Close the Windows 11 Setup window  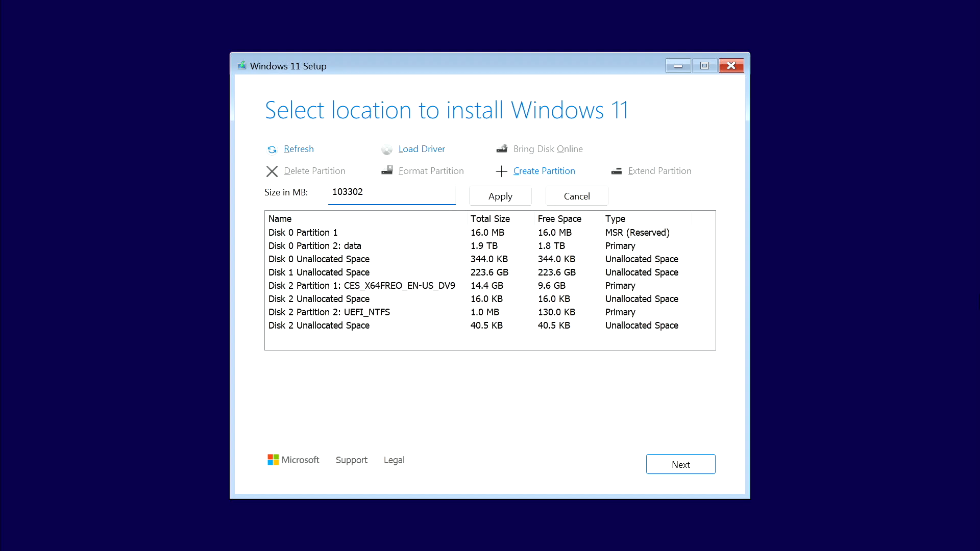[731, 66]
